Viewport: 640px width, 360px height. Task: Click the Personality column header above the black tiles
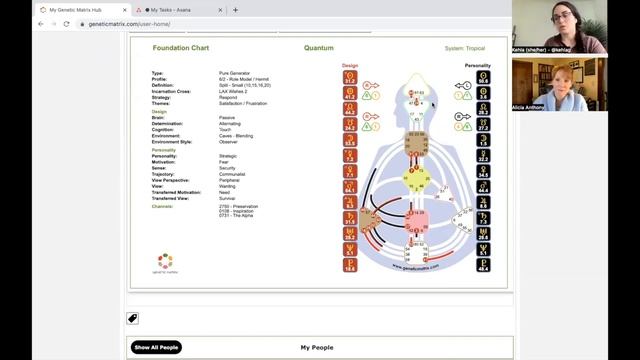(478, 66)
